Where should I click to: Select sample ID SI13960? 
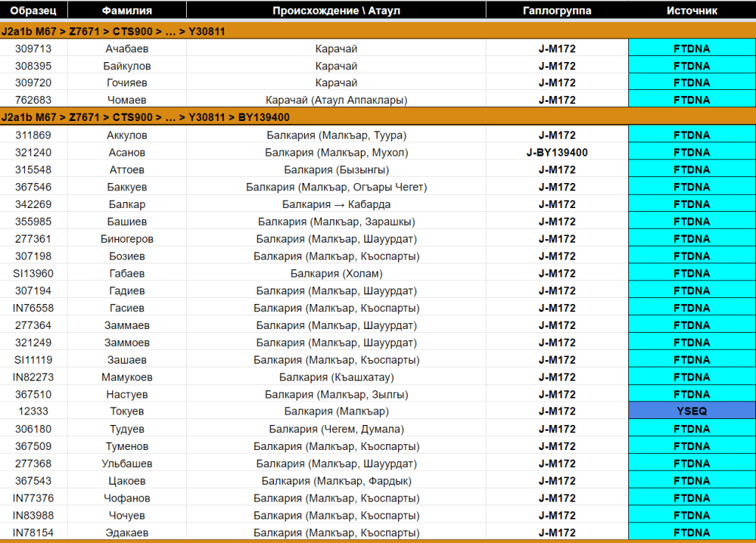(x=33, y=274)
